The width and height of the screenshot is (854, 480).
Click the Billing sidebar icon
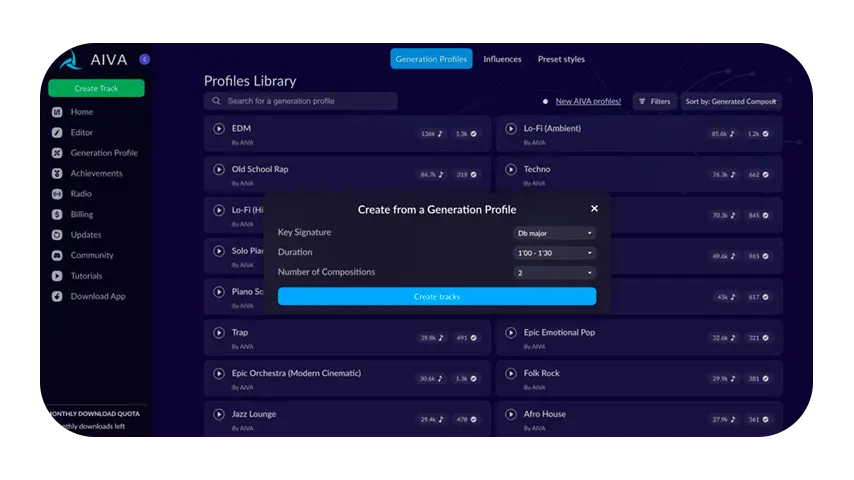[x=57, y=215]
